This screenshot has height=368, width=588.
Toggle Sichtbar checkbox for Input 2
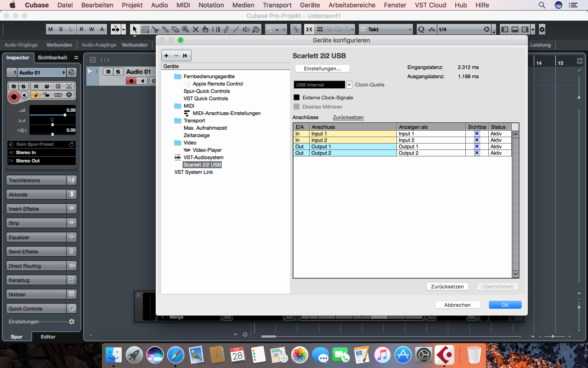click(x=477, y=140)
